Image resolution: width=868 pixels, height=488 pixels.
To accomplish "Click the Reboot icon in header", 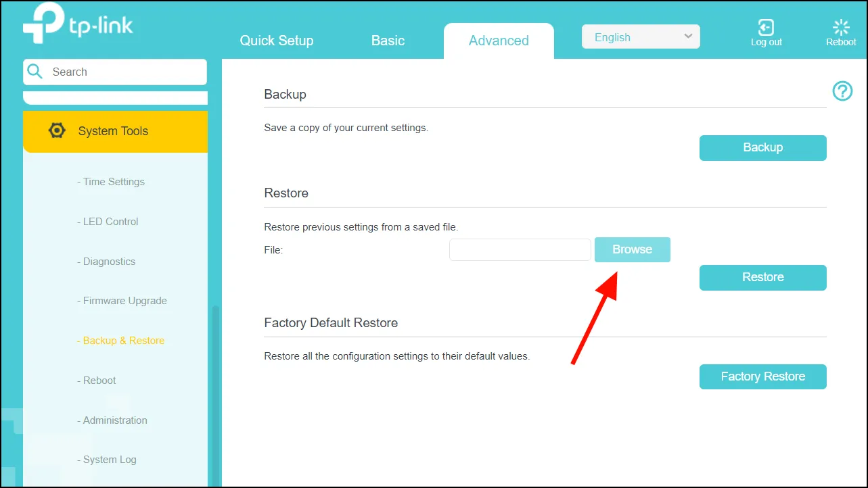I will coord(841,27).
